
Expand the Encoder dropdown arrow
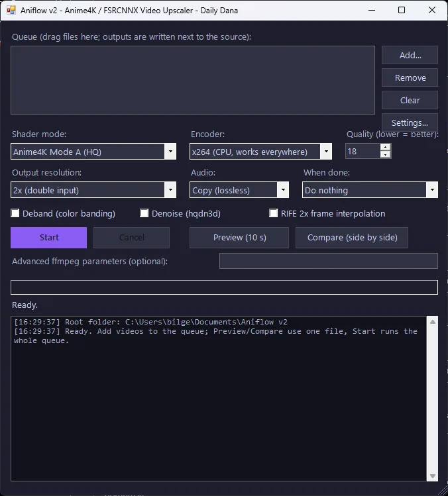[x=326, y=152]
